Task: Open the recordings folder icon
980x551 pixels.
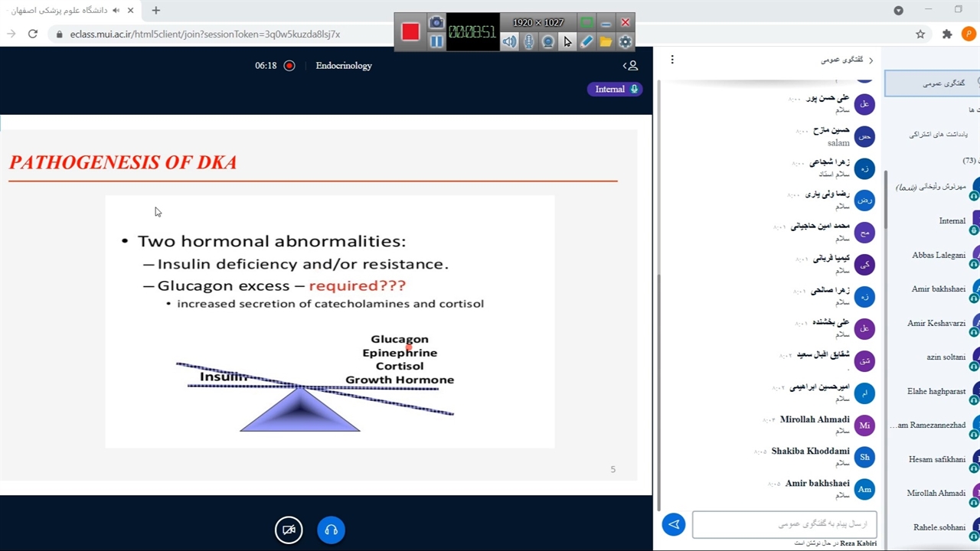Action: point(606,42)
